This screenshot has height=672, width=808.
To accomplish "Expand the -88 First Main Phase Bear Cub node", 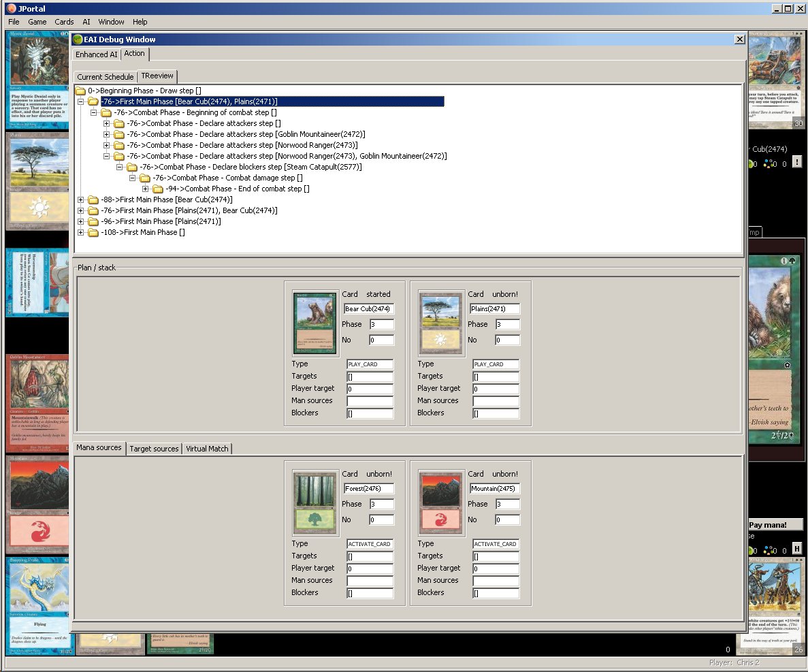I will 81,199.
